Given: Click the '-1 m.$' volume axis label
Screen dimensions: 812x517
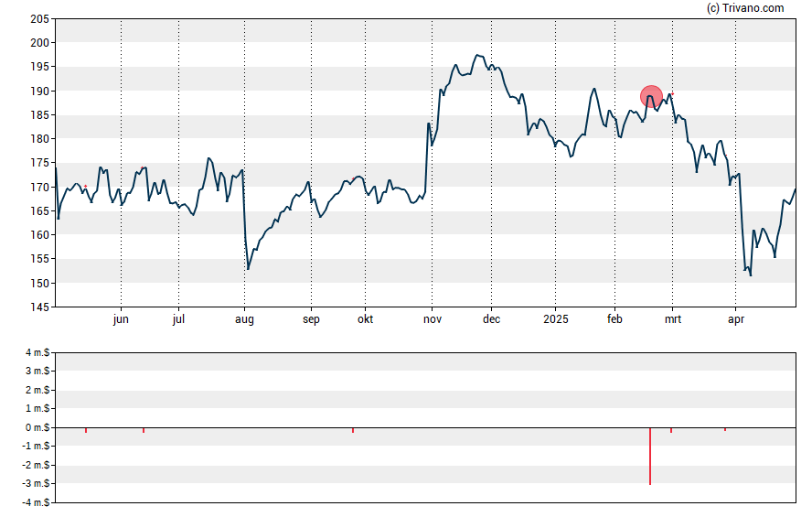Looking at the screenshot, I should coord(36,446).
